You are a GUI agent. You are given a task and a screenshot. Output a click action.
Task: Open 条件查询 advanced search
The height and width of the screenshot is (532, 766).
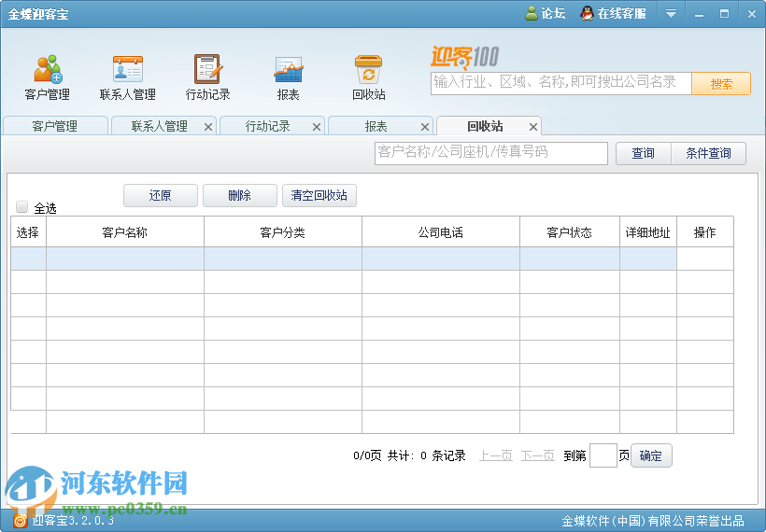(x=708, y=153)
